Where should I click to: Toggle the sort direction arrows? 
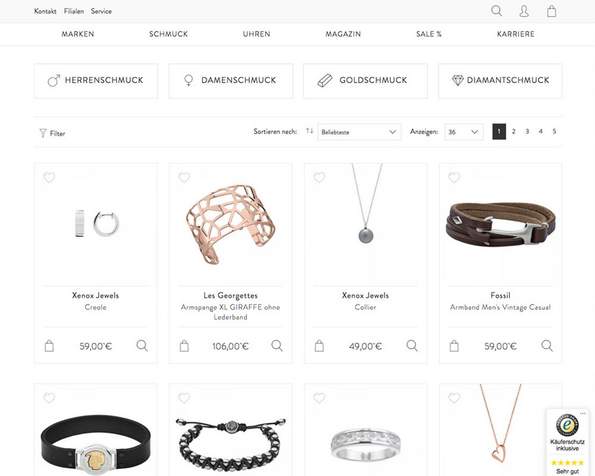pyautogui.click(x=309, y=131)
